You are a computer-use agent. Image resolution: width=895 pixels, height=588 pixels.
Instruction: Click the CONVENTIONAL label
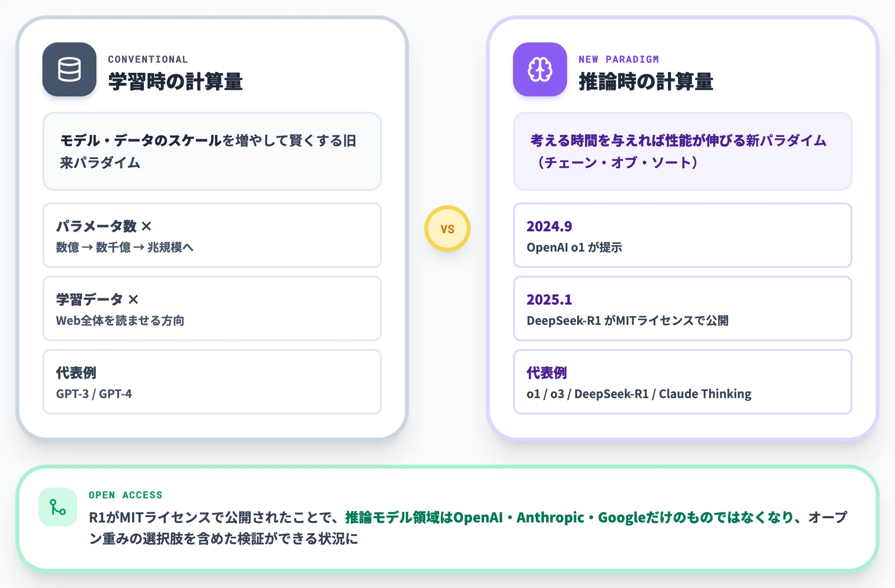coord(148,59)
